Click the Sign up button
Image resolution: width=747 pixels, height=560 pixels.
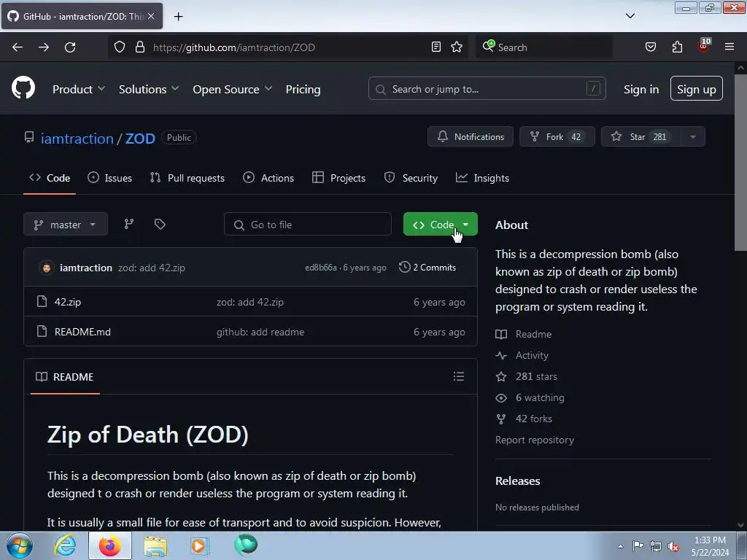click(697, 88)
